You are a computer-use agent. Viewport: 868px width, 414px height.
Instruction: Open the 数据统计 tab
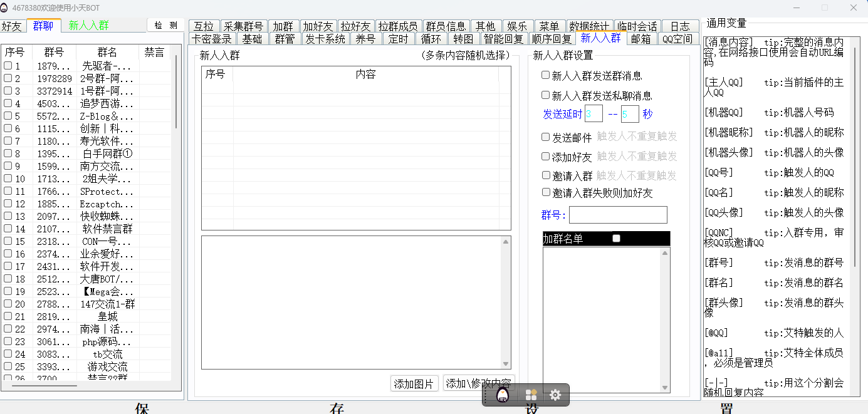click(589, 26)
